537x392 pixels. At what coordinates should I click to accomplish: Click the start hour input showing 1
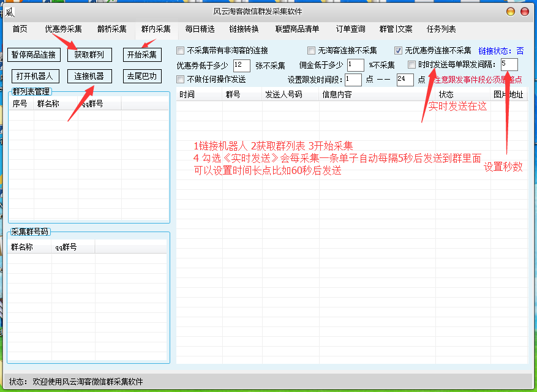point(353,80)
